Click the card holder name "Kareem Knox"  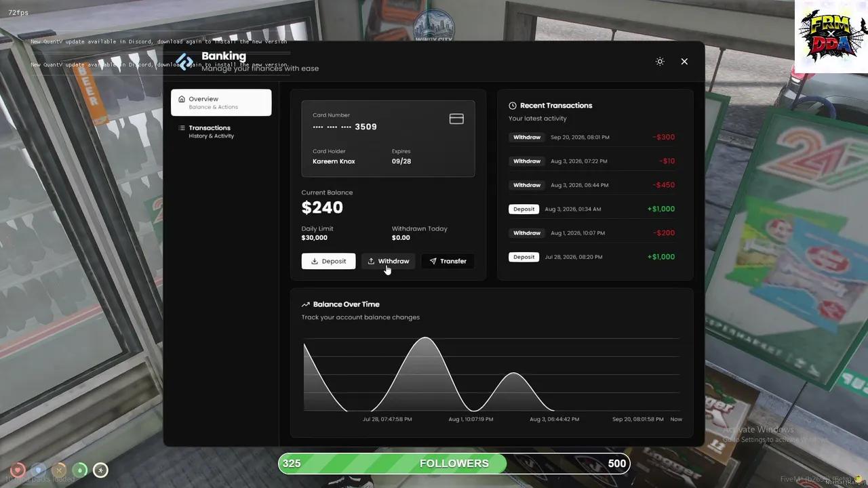[334, 161]
